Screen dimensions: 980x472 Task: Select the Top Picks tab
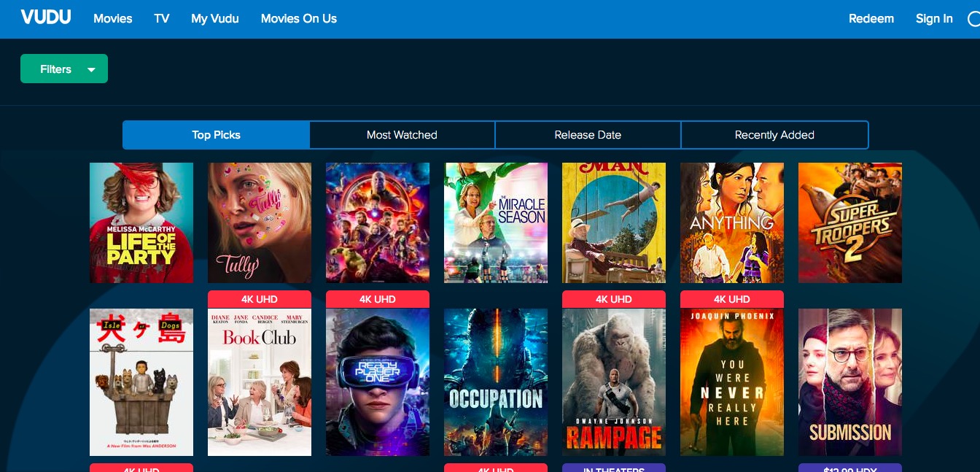point(217,135)
